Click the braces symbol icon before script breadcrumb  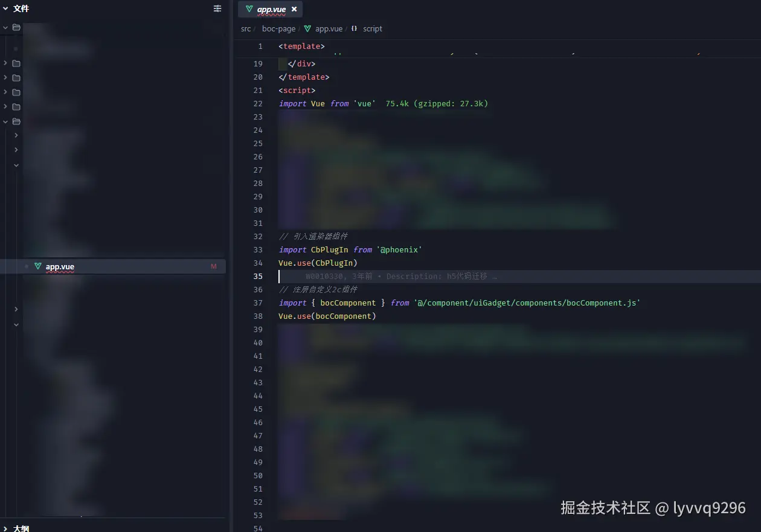point(355,28)
